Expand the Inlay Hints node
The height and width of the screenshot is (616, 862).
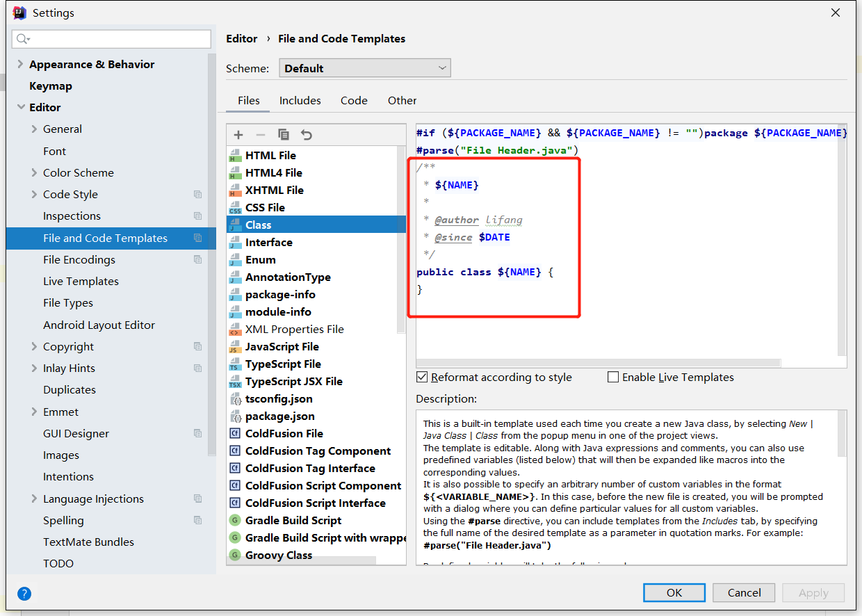34,368
